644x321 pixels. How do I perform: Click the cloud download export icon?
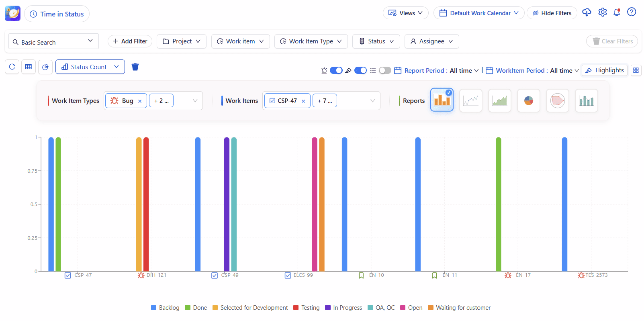pos(587,12)
